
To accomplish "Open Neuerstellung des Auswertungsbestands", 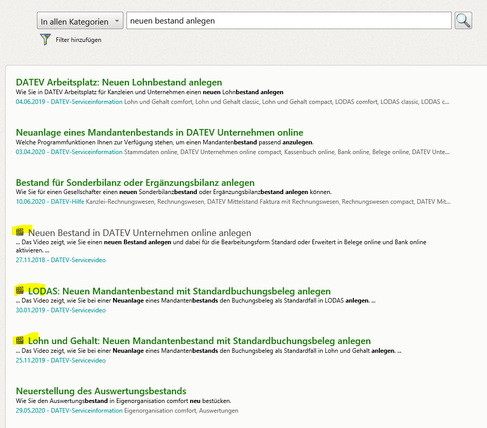I will pyautogui.click(x=101, y=391).
